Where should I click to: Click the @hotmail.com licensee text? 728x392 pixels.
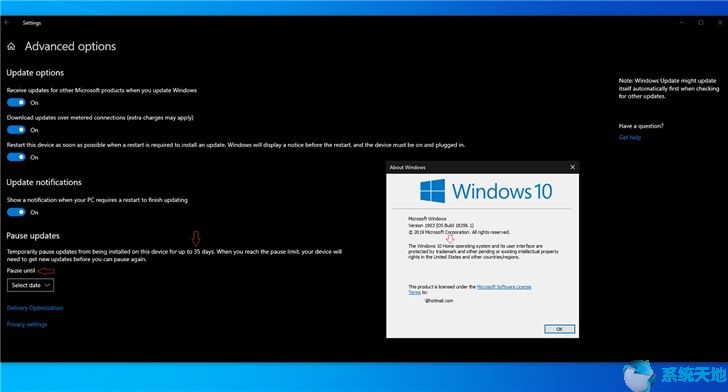point(439,301)
